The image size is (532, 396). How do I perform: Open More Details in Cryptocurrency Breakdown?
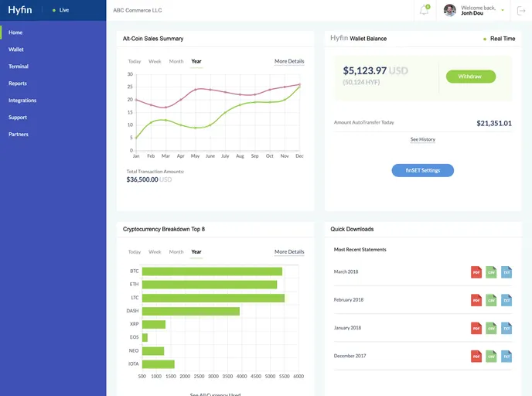tap(289, 252)
